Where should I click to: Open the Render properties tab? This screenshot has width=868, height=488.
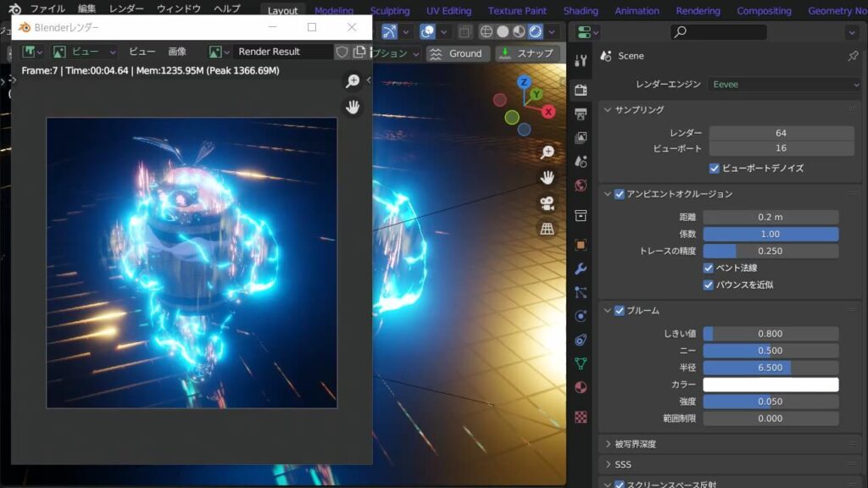coord(581,90)
